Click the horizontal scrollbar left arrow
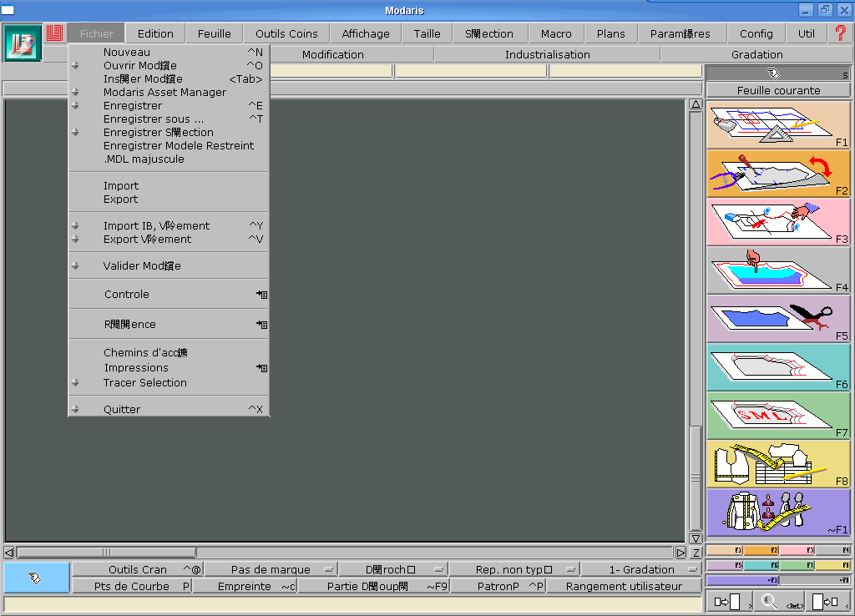Image resolution: width=855 pixels, height=616 pixels. pyautogui.click(x=8, y=553)
